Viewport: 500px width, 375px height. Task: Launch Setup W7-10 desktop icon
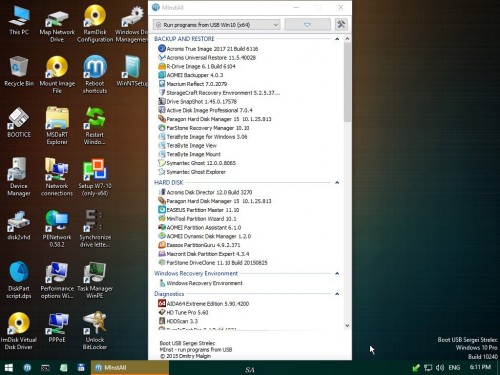pyautogui.click(x=95, y=178)
